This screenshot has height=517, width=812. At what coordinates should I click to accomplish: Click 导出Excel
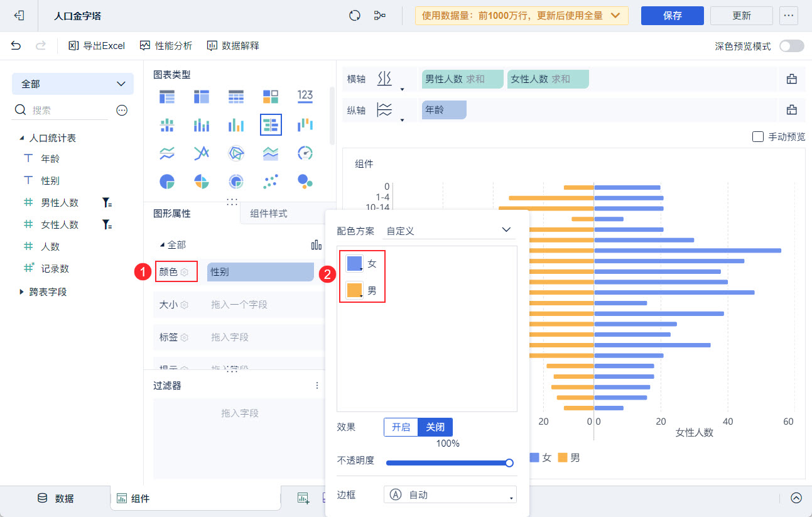tap(97, 46)
